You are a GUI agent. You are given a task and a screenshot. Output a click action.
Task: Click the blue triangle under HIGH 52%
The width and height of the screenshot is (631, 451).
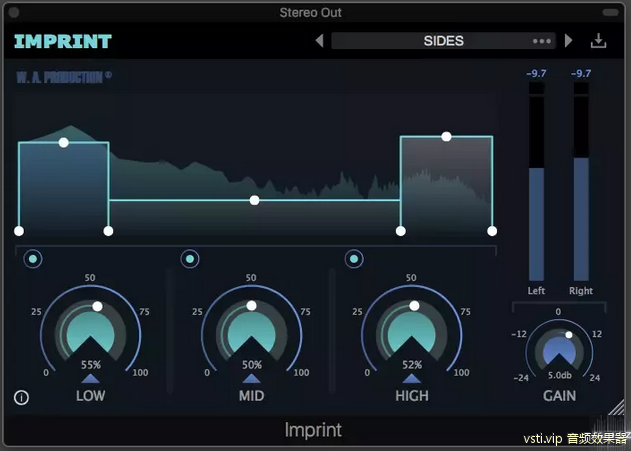412,379
